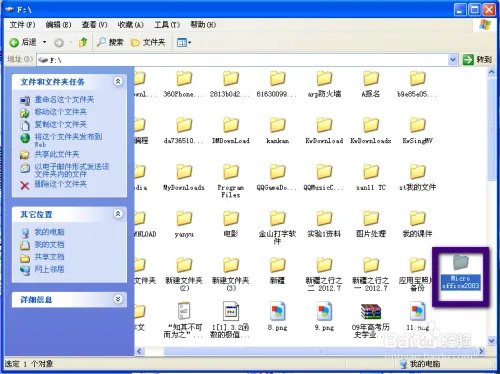Click publish folder to Web link
Screen dimensions: 500x374
(68, 140)
